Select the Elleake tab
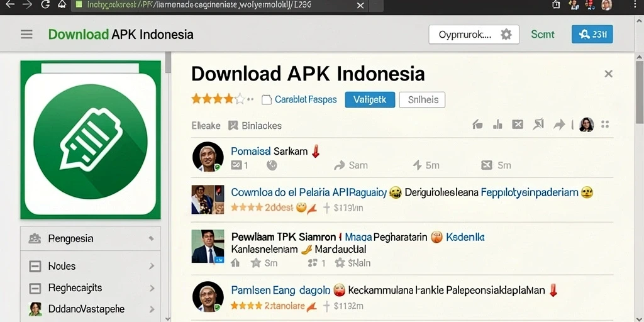The height and width of the screenshot is (322, 644). pos(206,126)
